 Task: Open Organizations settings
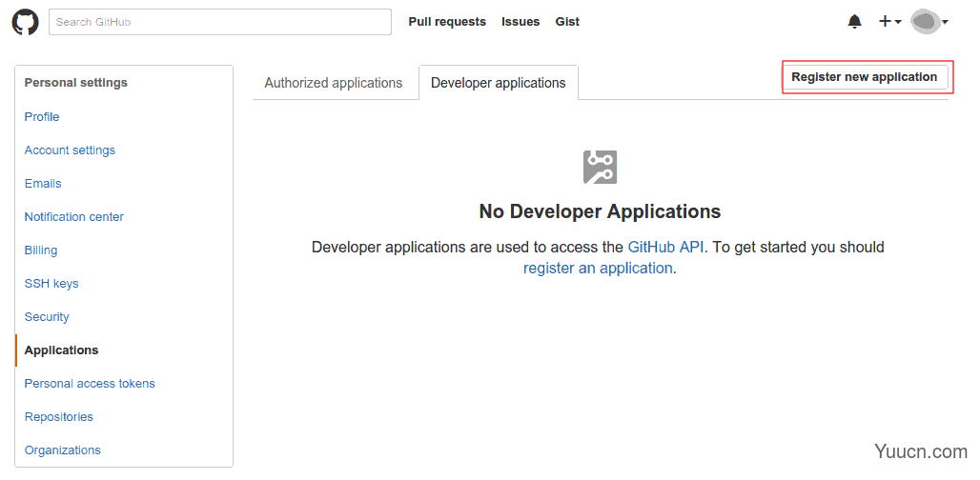[63, 450]
